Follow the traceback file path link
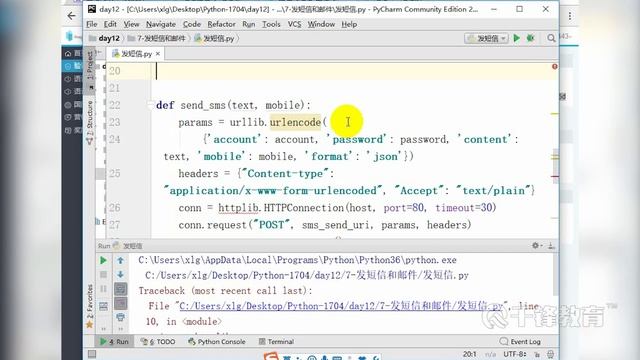 pos(342,306)
